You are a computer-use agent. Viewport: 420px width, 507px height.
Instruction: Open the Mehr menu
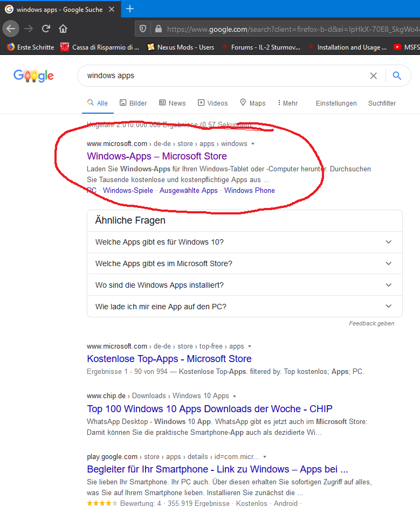(288, 103)
